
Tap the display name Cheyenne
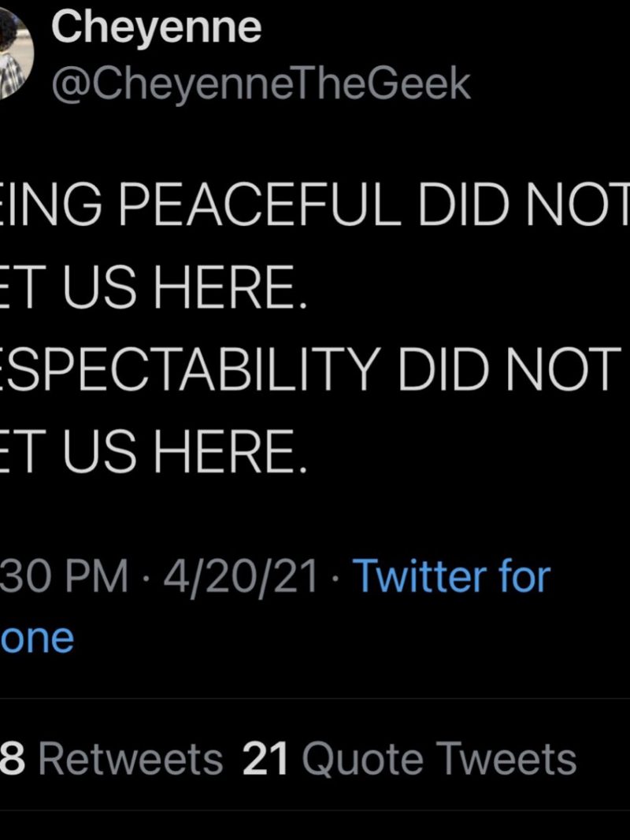pos(156,29)
